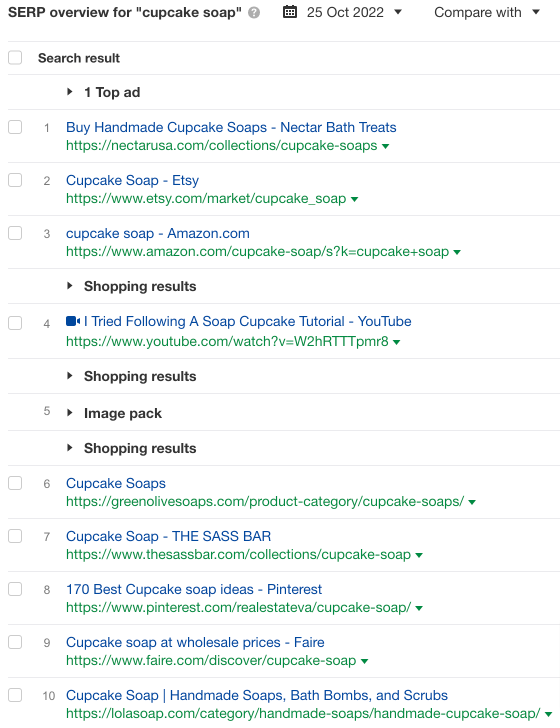Expand the first Shopping results section
The width and height of the screenshot is (560, 728).
tap(70, 286)
